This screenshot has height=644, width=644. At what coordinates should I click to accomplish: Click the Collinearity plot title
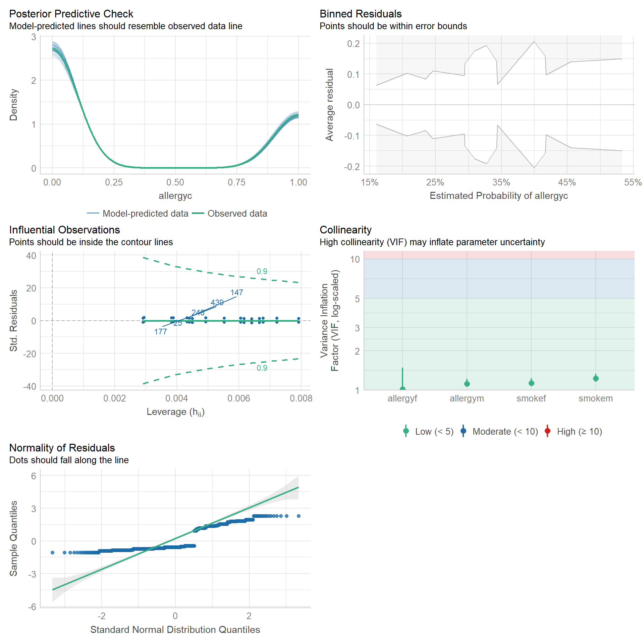(x=345, y=230)
